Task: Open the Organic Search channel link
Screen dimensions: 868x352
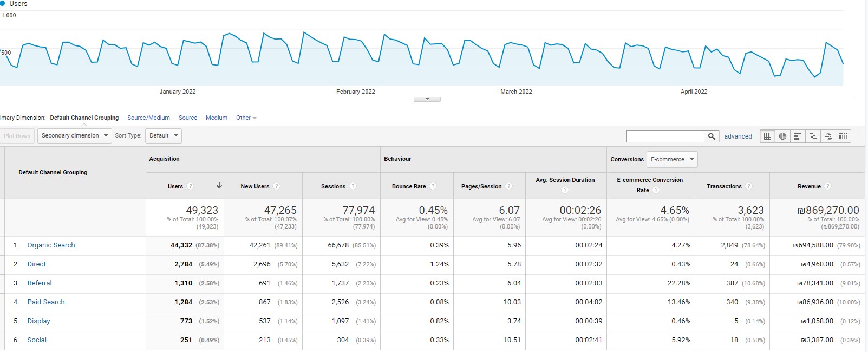Action: point(51,245)
